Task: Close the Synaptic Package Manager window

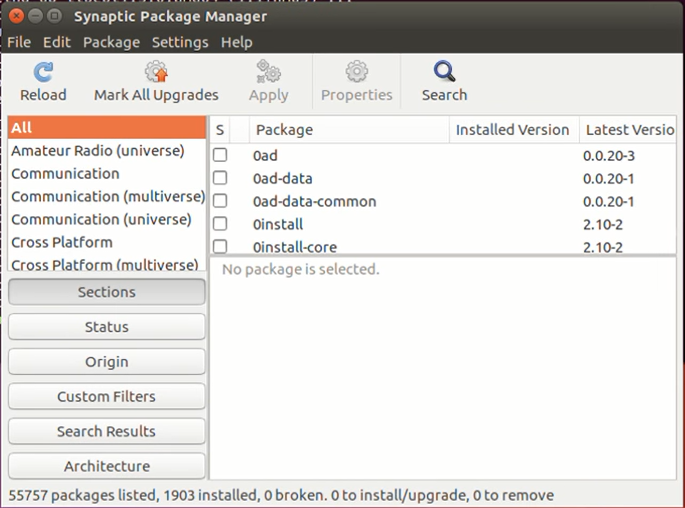Action: point(16,16)
